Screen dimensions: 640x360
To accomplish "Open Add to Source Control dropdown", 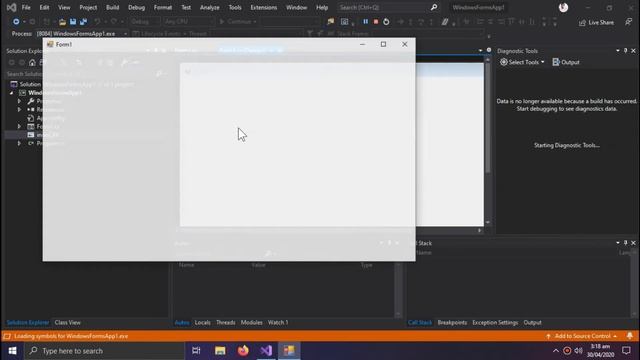I will click(581, 336).
